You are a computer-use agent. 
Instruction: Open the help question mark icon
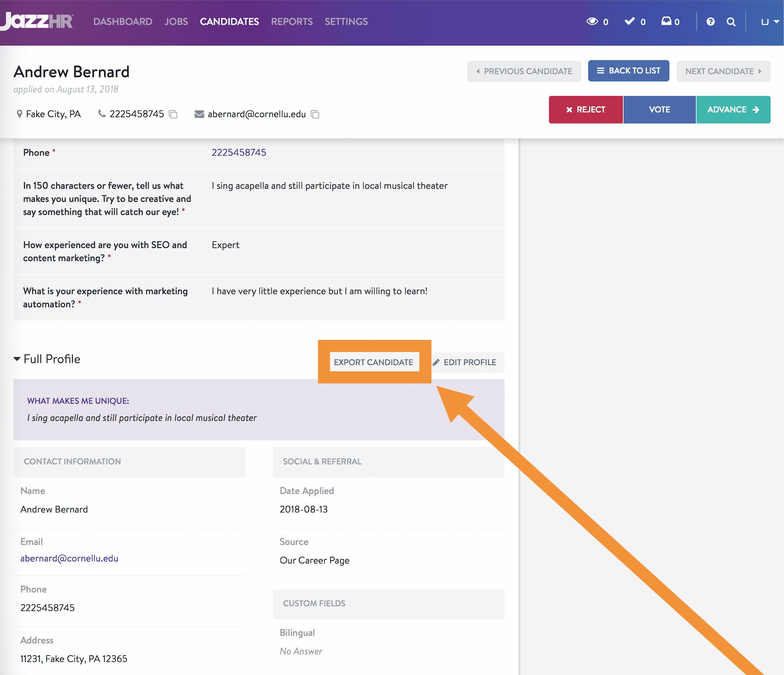tap(710, 22)
